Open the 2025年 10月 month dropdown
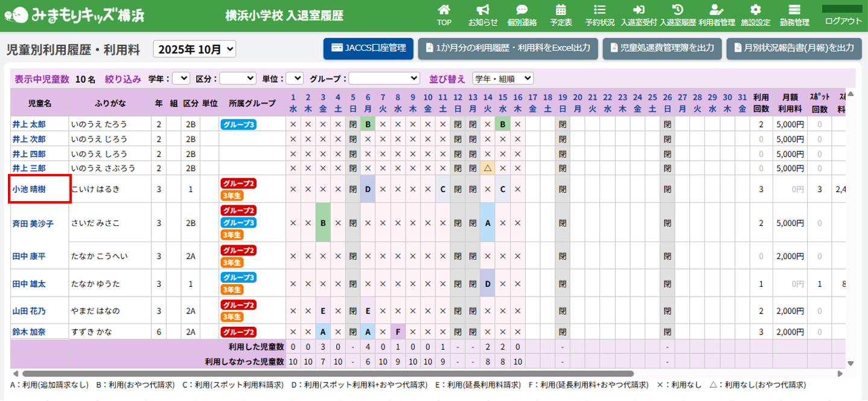This screenshot has width=868, height=401. pyautogui.click(x=195, y=49)
